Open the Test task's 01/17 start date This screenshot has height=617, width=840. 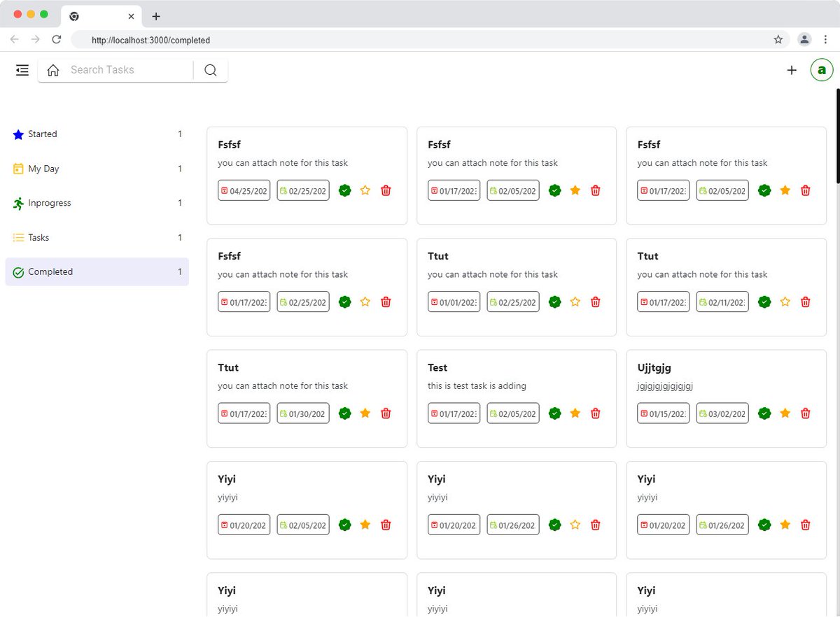454,413
